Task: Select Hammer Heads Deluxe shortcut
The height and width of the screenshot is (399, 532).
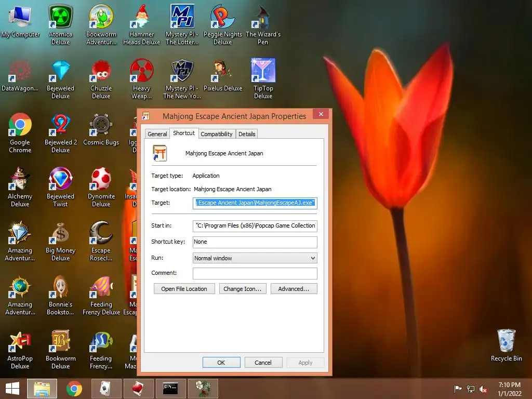Action: (x=141, y=24)
